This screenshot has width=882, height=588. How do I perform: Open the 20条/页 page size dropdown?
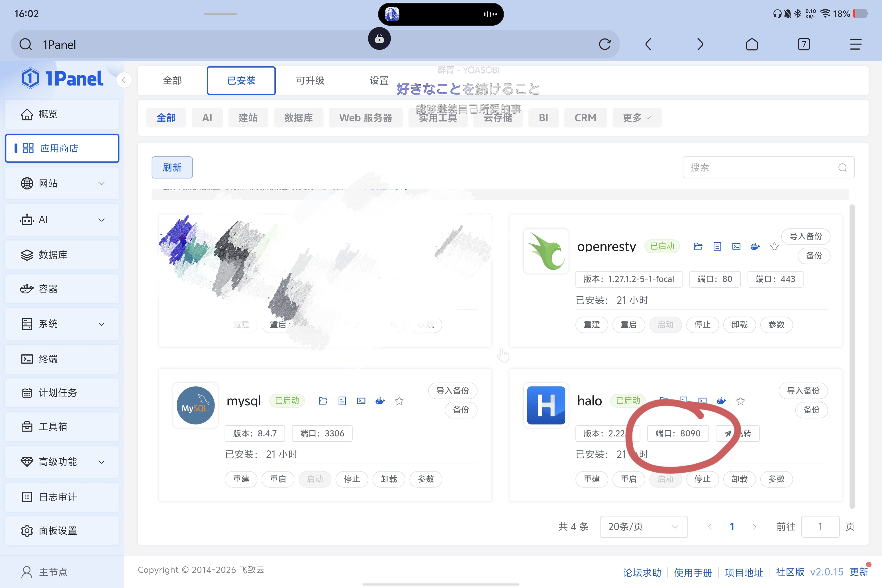click(x=644, y=526)
